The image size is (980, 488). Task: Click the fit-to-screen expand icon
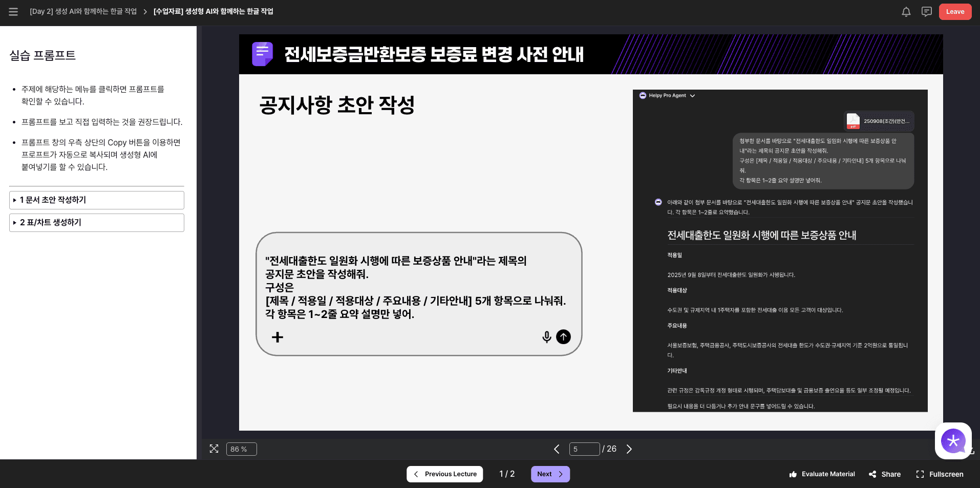[214, 449]
